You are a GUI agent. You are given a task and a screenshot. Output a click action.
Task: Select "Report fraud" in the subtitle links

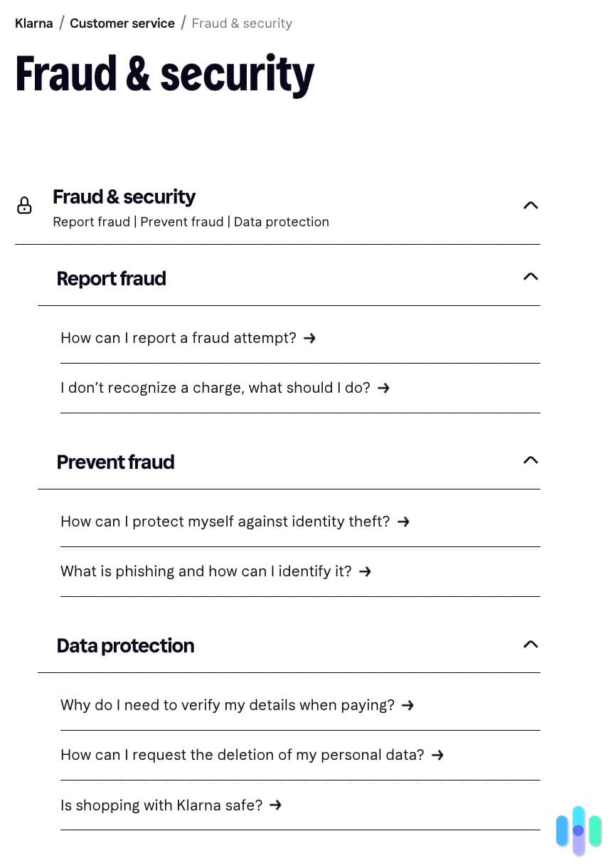91,221
